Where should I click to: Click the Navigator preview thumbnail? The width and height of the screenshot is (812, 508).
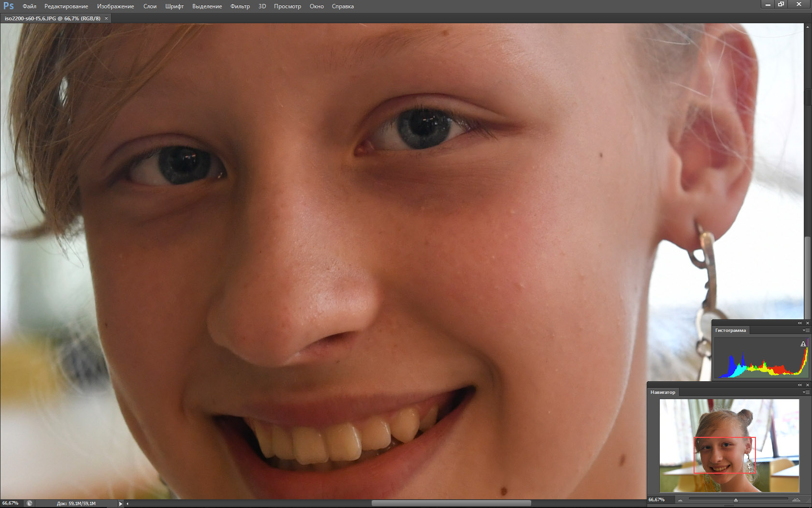click(729, 446)
